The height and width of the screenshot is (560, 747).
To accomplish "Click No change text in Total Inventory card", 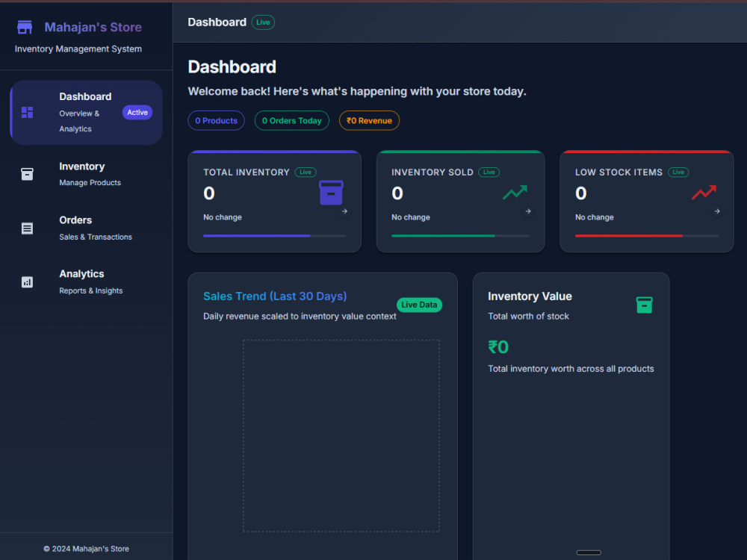I will (223, 217).
